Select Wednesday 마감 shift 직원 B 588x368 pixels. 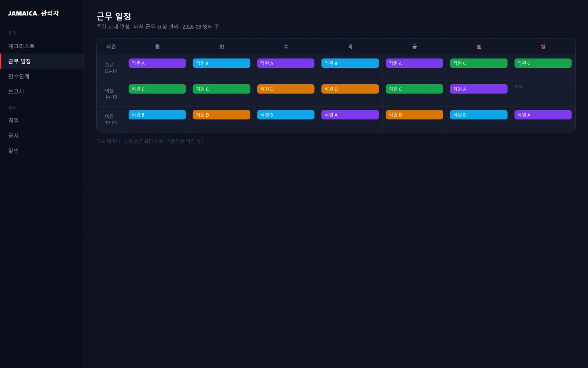click(286, 115)
